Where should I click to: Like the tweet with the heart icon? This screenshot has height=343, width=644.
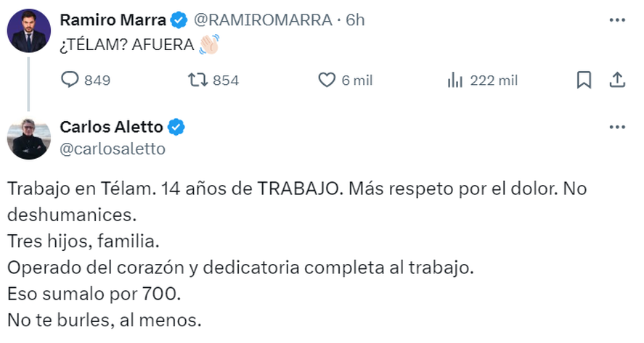point(328,80)
